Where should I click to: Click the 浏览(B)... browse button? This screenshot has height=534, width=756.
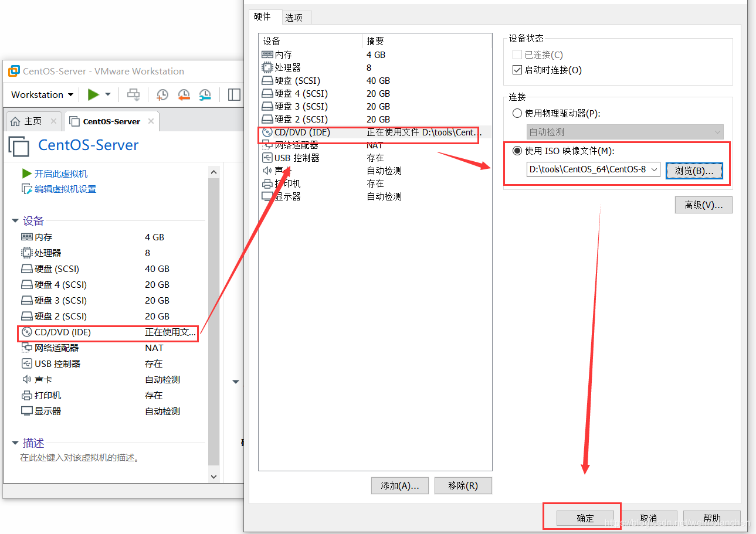pyautogui.click(x=694, y=171)
